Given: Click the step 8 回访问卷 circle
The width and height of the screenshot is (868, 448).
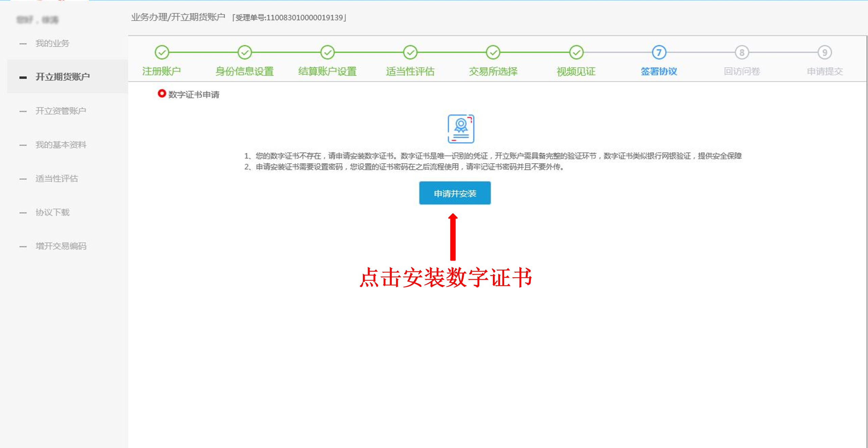Looking at the screenshot, I should [742, 53].
